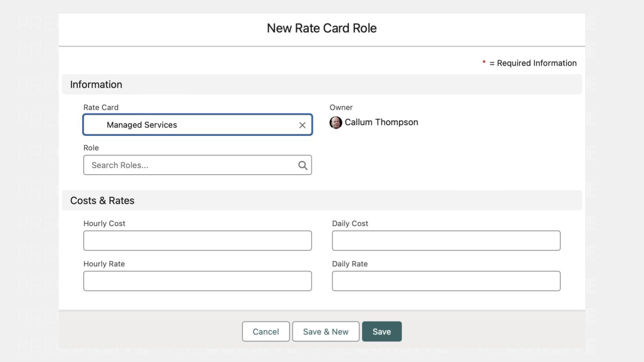Click the magnifier icon in Role field
The height and width of the screenshot is (362, 644).
click(x=303, y=165)
